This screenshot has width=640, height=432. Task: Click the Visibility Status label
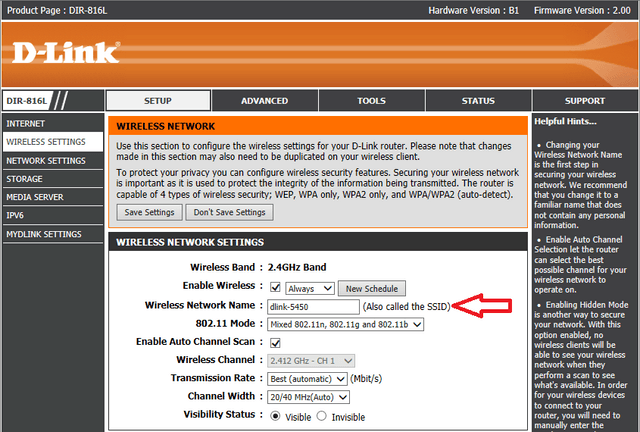pyautogui.click(x=219, y=414)
